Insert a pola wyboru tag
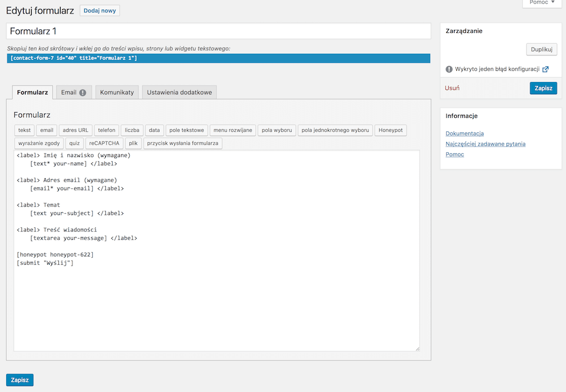 click(277, 130)
